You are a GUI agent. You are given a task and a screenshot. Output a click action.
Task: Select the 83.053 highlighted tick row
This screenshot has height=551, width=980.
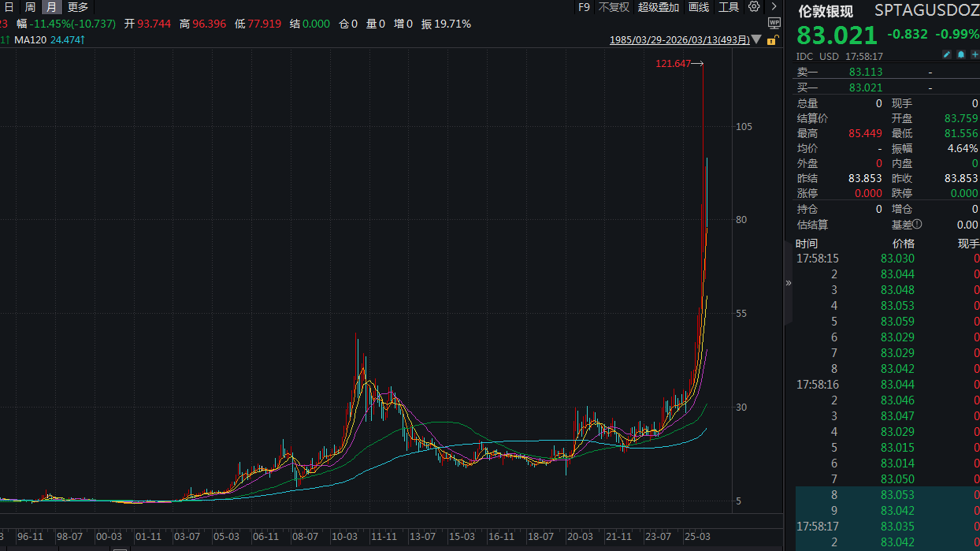coord(897,495)
